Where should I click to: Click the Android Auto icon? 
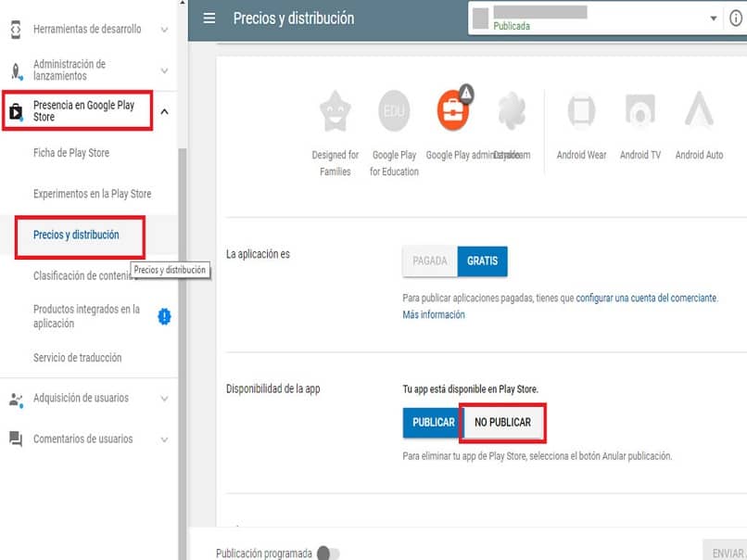[x=700, y=109]
